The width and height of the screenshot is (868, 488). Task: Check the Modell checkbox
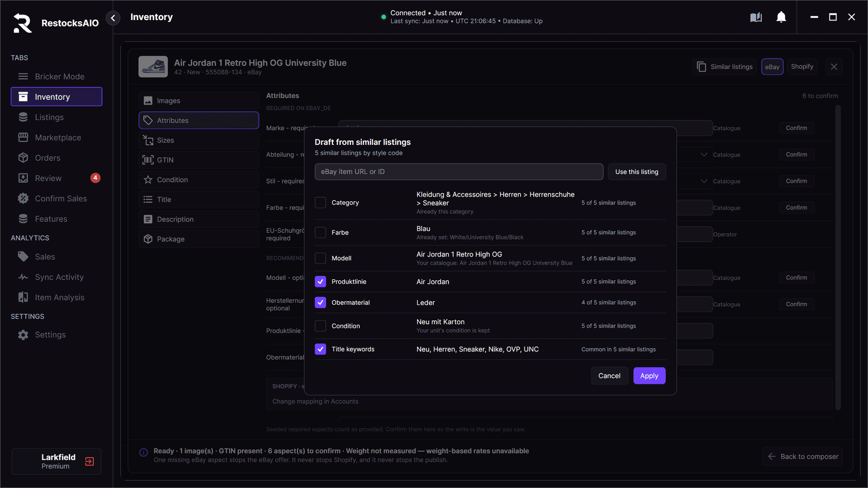tap(321, 258)
